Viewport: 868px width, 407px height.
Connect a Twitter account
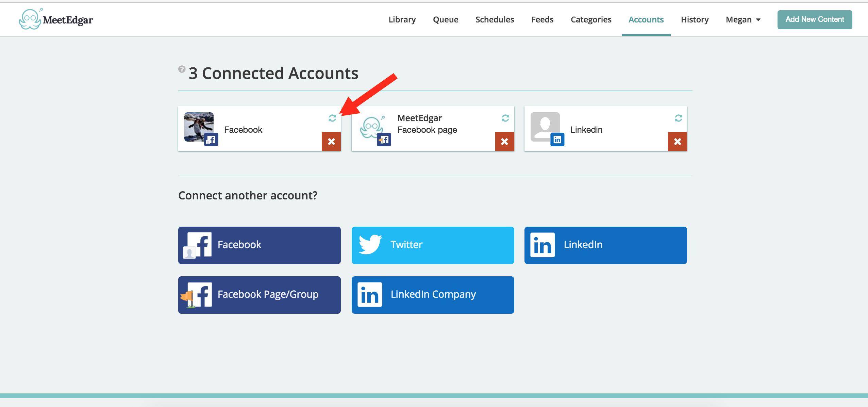click(433, 245)
